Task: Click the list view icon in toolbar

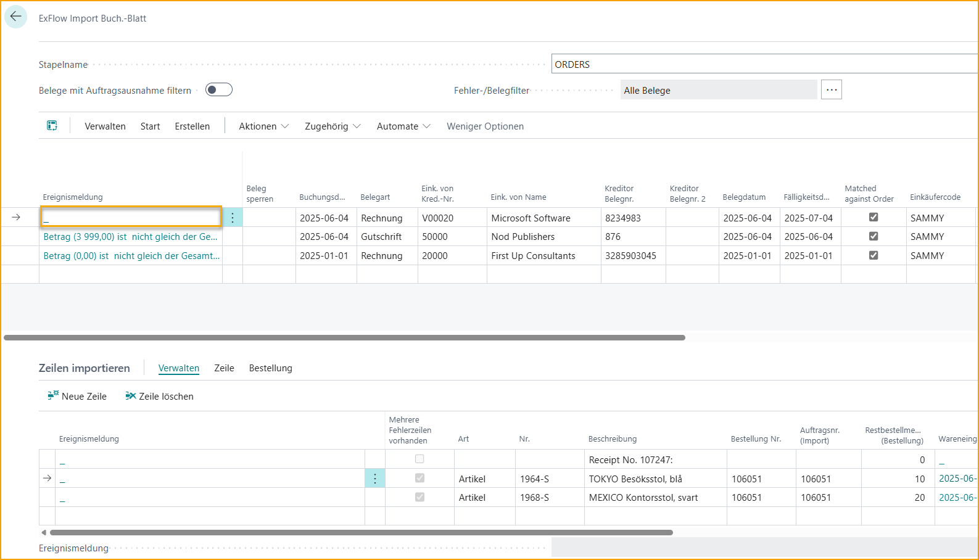Action: point(52,126)
